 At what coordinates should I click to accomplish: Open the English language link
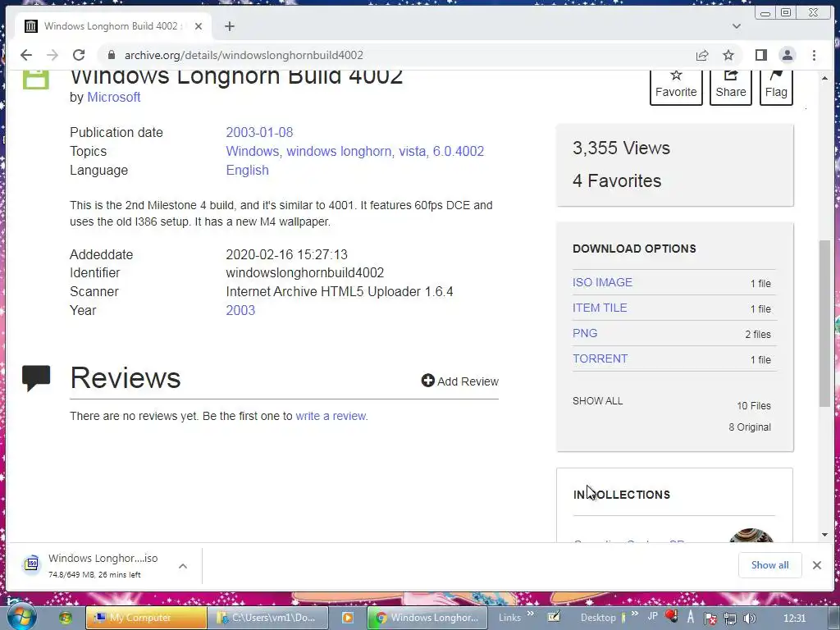pyautogui.click(x=247, y=171)
